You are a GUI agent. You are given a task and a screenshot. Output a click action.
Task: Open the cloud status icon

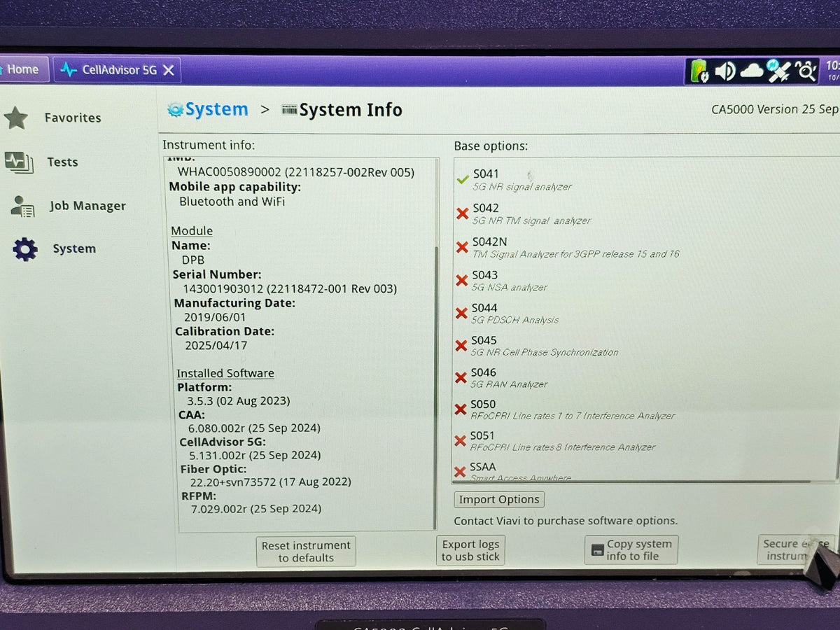752,71
